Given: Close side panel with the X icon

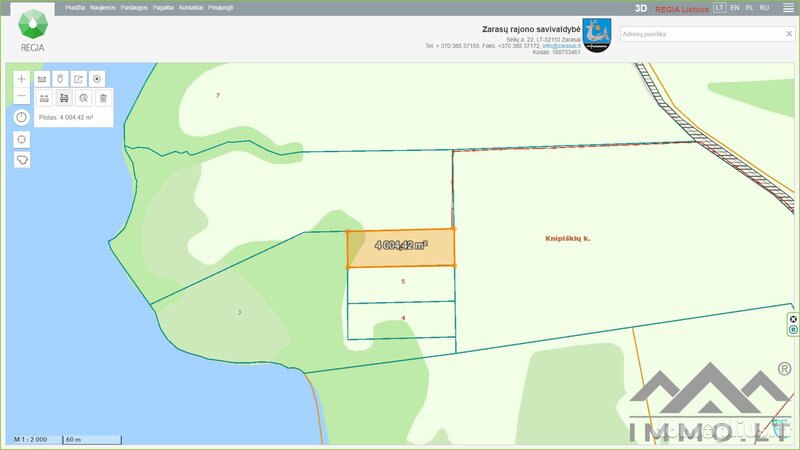Looking at the screenshot, I should [793, 319].
